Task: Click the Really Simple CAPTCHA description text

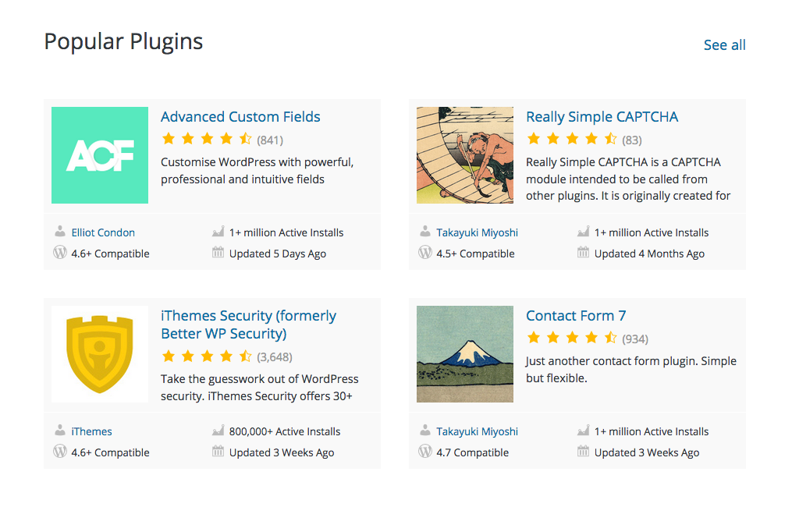Action: click(628, 179)
